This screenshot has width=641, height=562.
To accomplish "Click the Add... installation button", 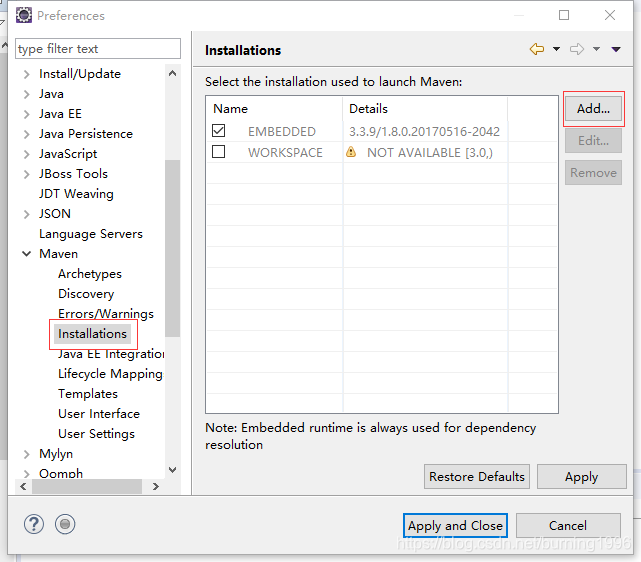I will tap(594, 109).
